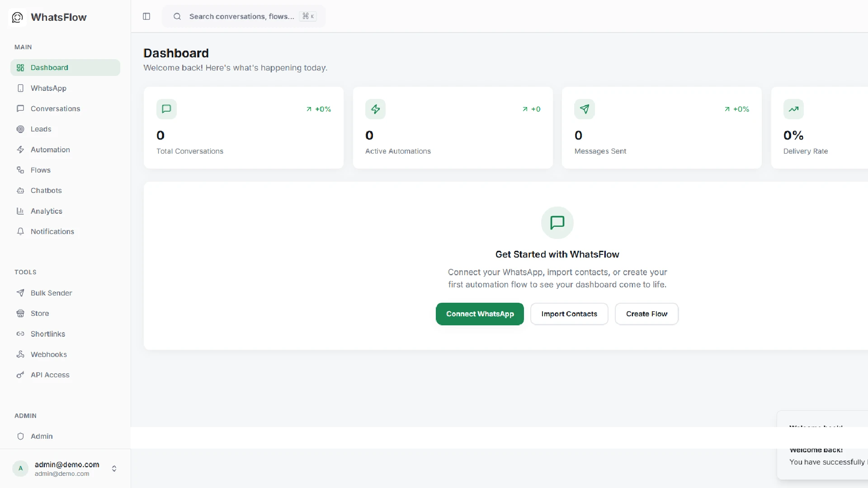The width and height of the screenshot is (868, 488).
Task: Open the Dashboard menu item
Action: coord(65,68)
